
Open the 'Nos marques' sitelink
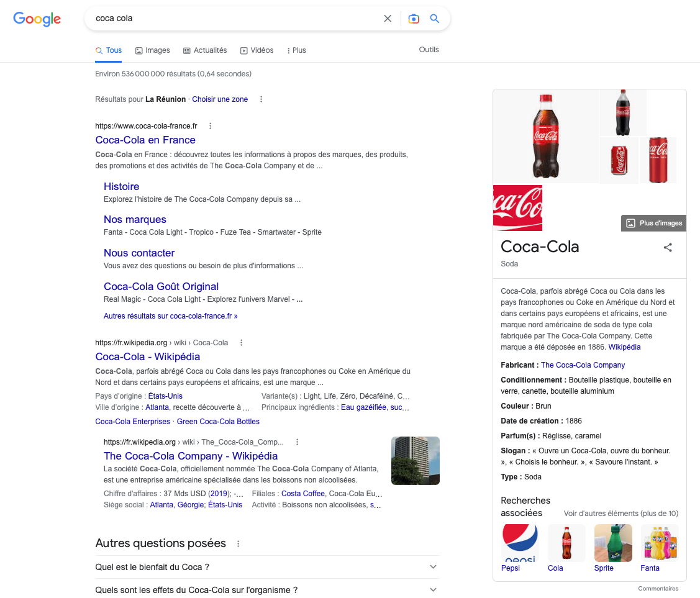[x=135, y=220]
